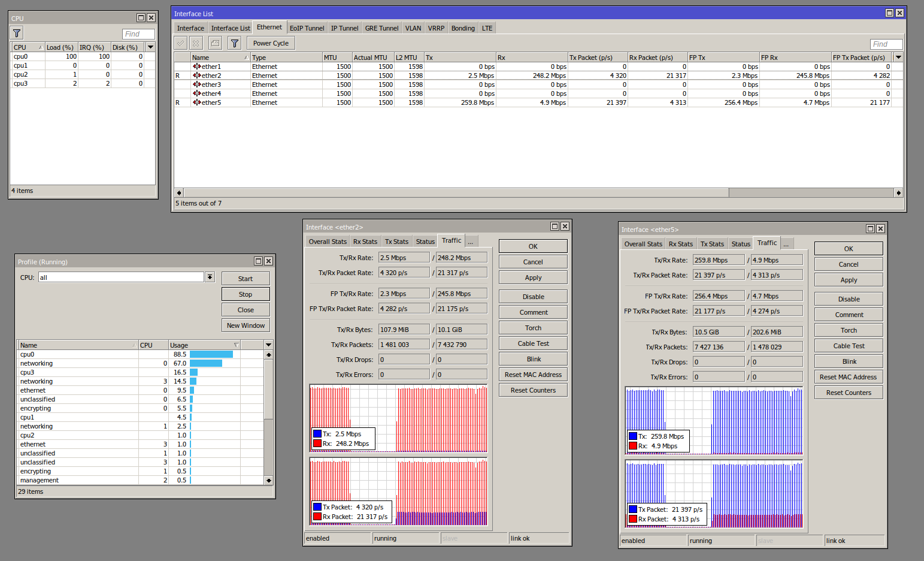Expand the CPU selection dropdown in Profile

[x=210, y=277]
